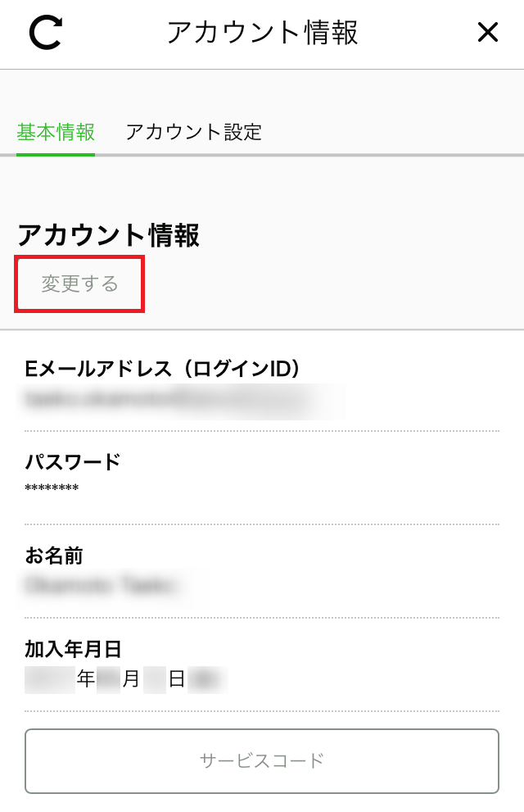Select the Eメールアドレス（ログインID） label

coord(162,369)
